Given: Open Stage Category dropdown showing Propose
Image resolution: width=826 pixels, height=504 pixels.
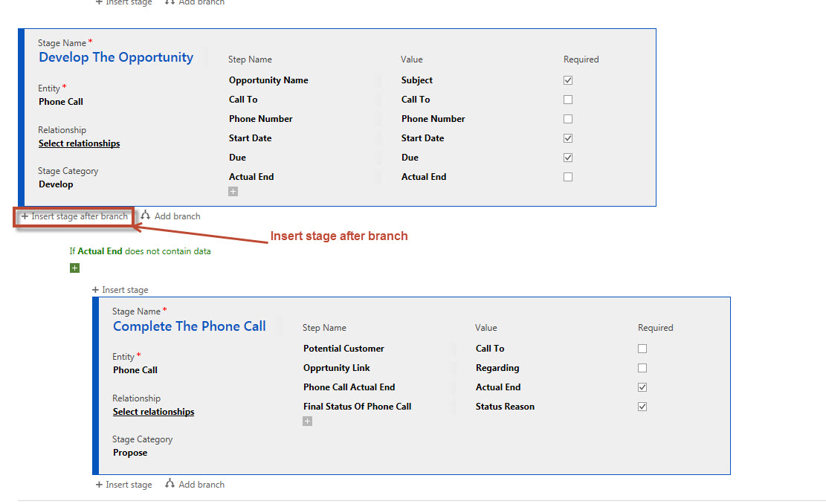Looking at the screenshot, I should pos(130,453).
